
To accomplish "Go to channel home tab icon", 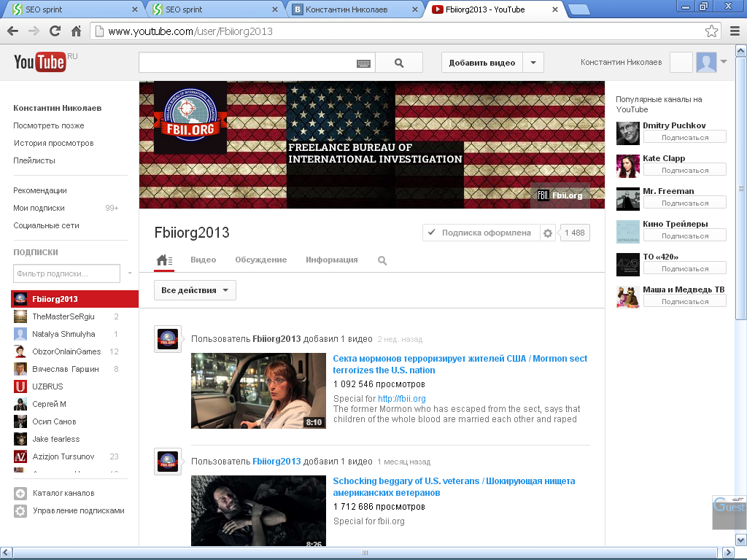I will click(164, 260).
